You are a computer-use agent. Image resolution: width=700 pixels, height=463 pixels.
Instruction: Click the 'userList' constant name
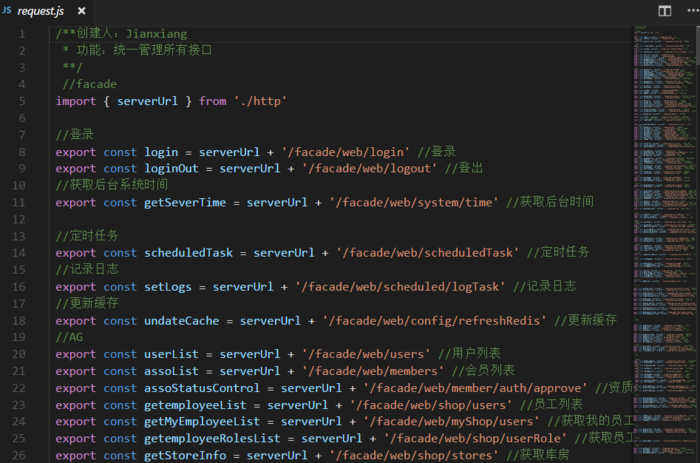click(171, 355)
